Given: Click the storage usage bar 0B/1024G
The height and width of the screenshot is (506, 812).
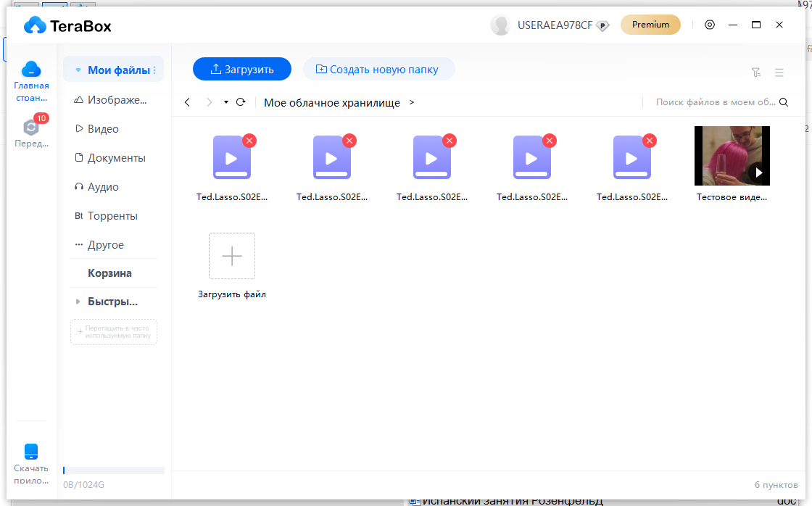Looking at the screenshot, I should coord(114,470).
